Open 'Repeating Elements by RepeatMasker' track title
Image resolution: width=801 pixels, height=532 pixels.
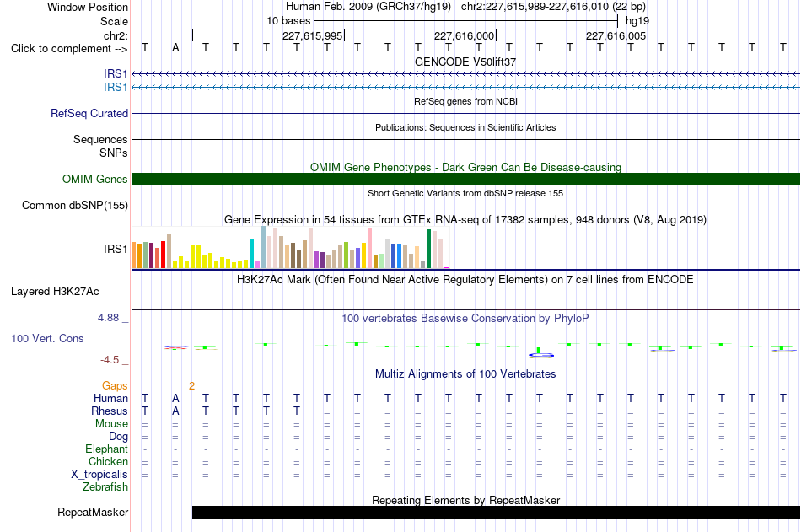(465, 500)
